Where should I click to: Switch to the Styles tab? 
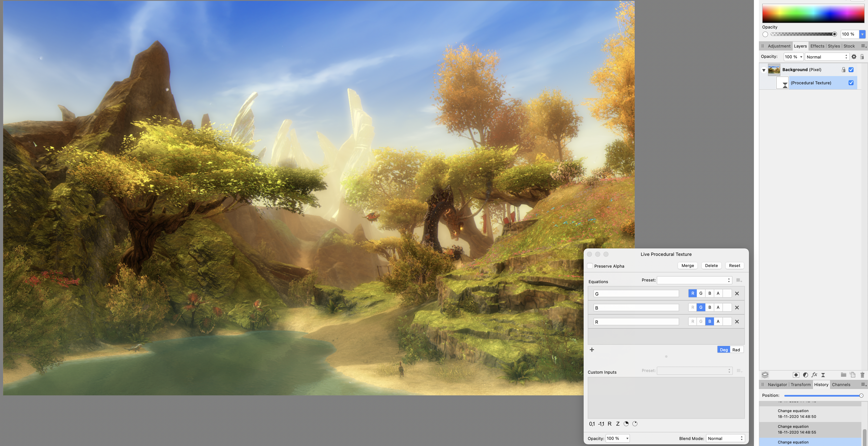click(x=834, y=46)
